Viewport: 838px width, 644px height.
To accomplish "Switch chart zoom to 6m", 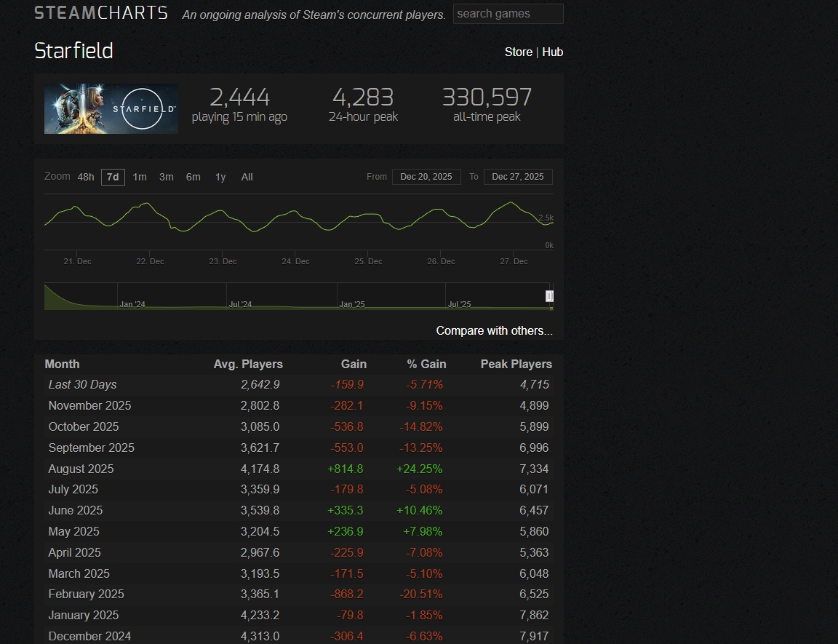I will (193, 177).
